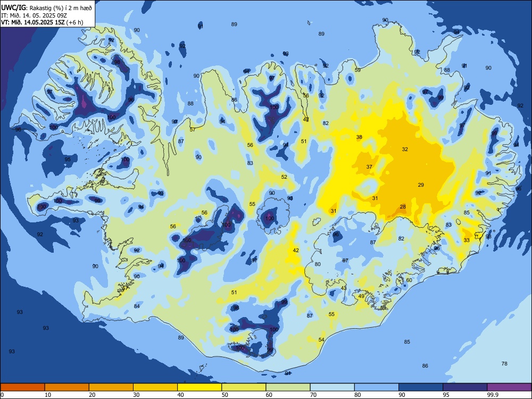This screenshot has height=399, width=532.
Task: Click the humidity value '28' on the map
Action: coord(403,206)
